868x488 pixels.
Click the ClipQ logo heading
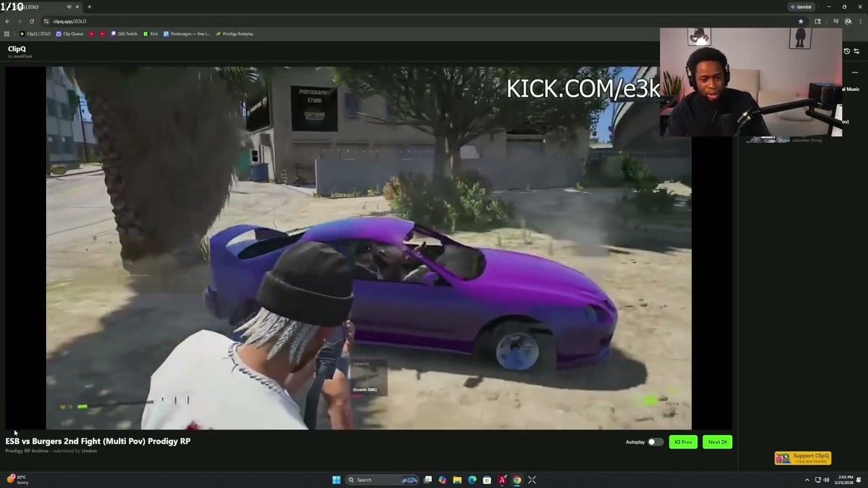[17, 49]
